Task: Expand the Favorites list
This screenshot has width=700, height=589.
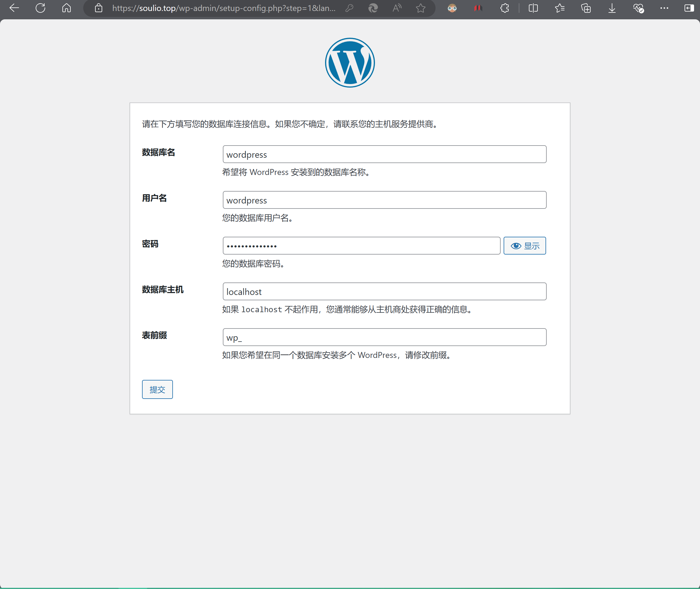Action: tap(560, 8)
